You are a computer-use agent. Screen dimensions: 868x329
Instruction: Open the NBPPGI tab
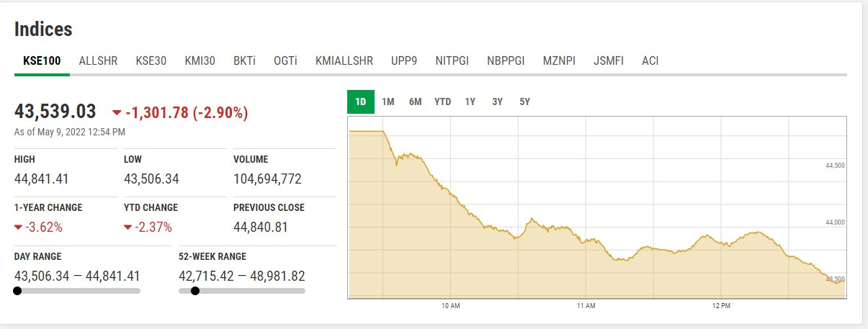point(506,61)
